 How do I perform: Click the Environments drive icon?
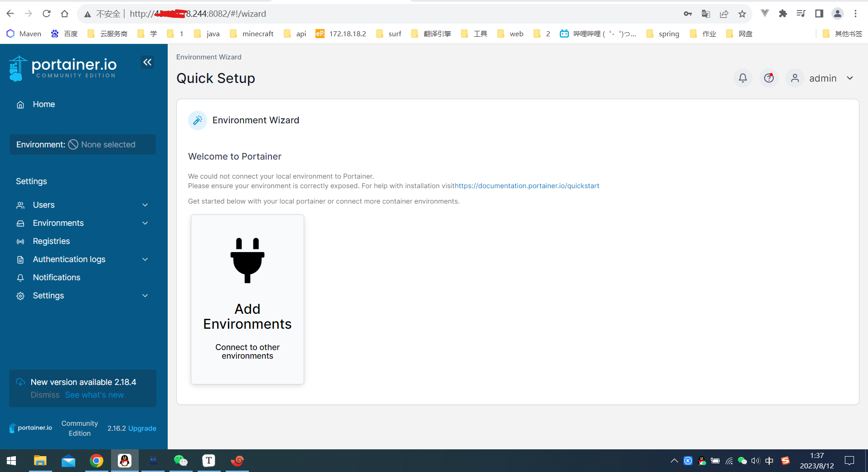(x=20, y=224)
